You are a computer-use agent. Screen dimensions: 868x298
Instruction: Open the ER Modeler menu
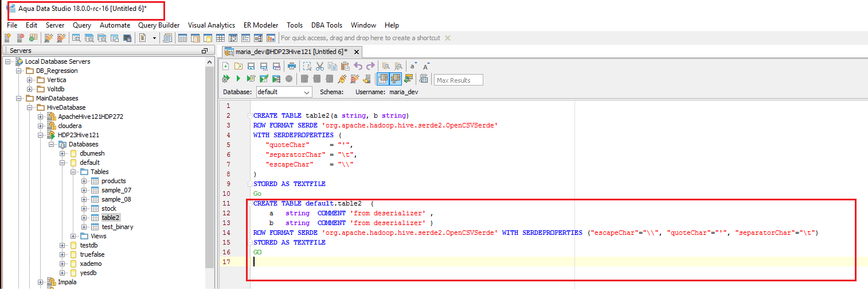261,25
